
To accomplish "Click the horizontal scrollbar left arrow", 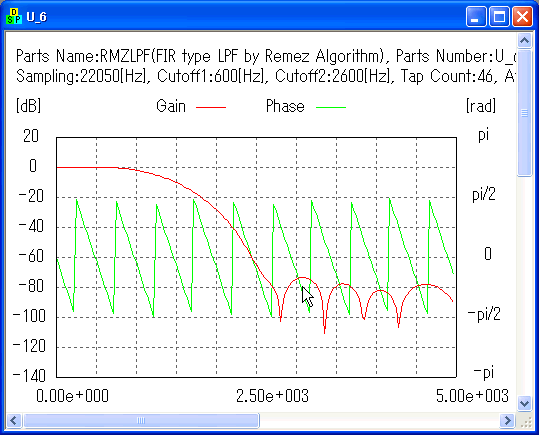I will click(14, 420).
